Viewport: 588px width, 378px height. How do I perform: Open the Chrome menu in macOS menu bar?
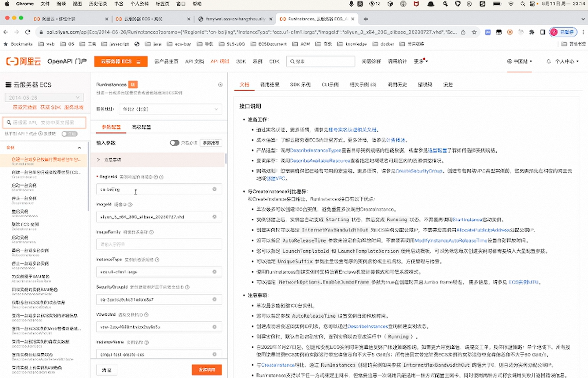click(25, 4)
